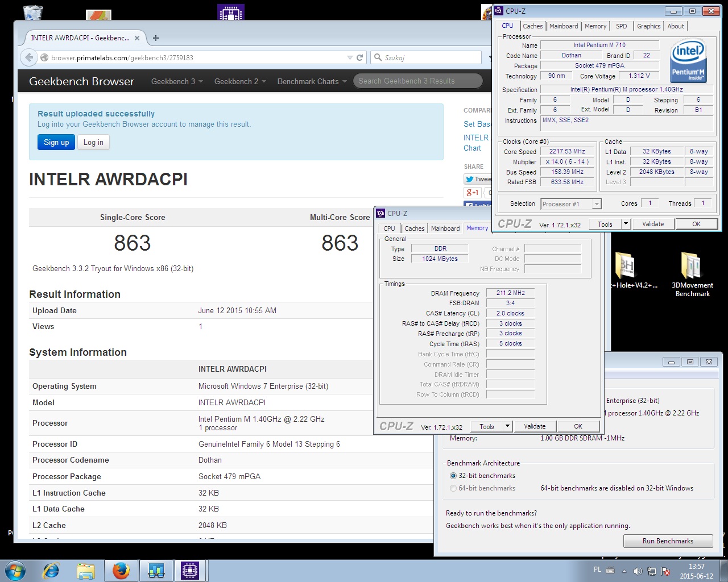Screen dimensions: 728x582
Task: Open a new Firefox tab with plus
Action: (x=156, y=38)
